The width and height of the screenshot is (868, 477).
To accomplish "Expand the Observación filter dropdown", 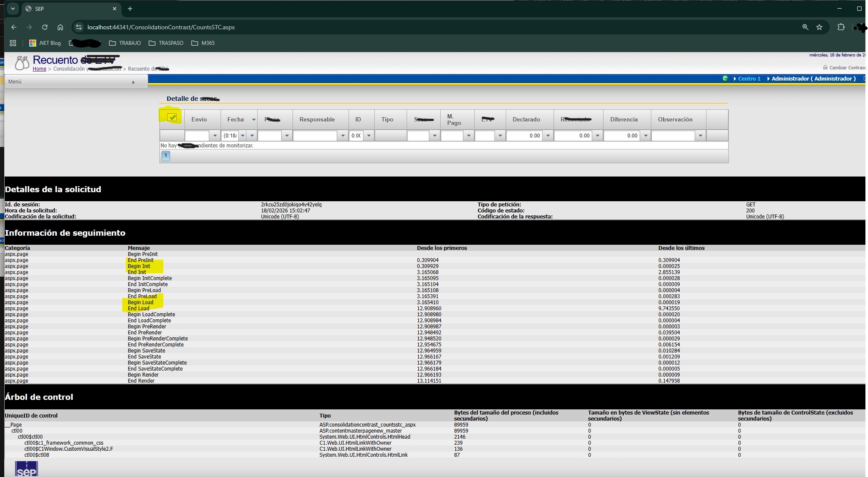I will tap(700, 136).
